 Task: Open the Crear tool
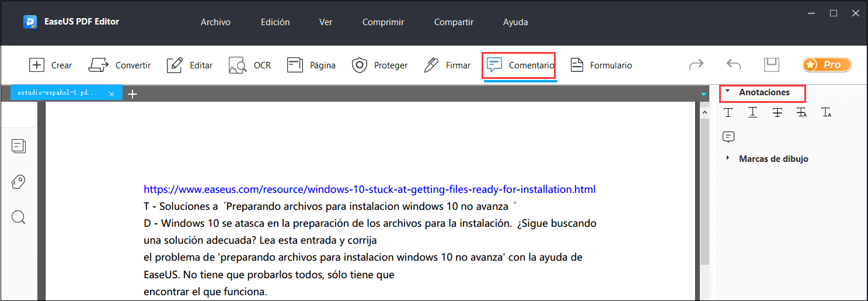[x=50, y=65]
